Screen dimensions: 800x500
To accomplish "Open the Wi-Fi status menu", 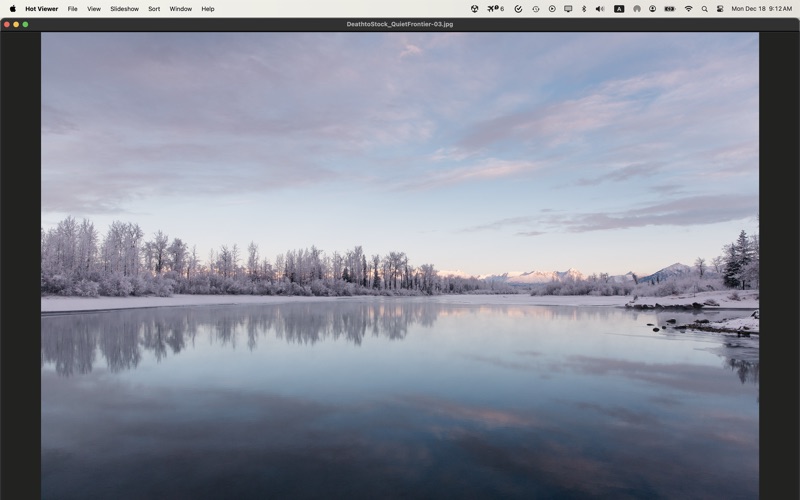I will [x=688, y=9].
